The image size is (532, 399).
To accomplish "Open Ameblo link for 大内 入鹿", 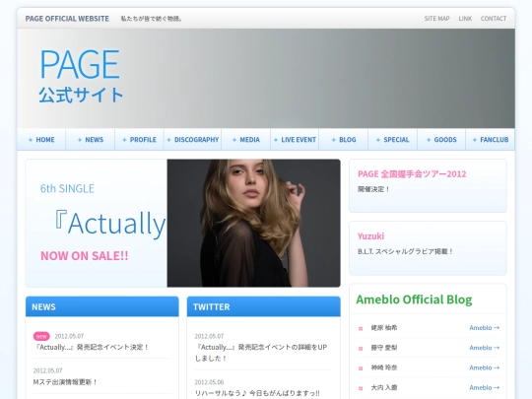I will click(x=484, y=387).
